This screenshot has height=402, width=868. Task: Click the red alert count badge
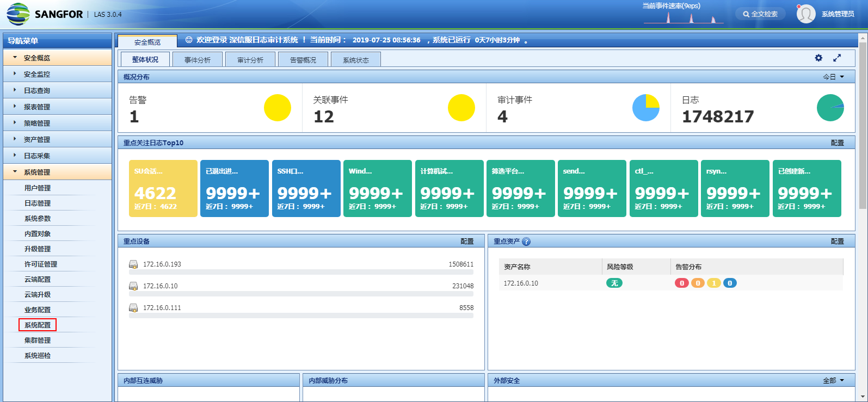point(682,283)
